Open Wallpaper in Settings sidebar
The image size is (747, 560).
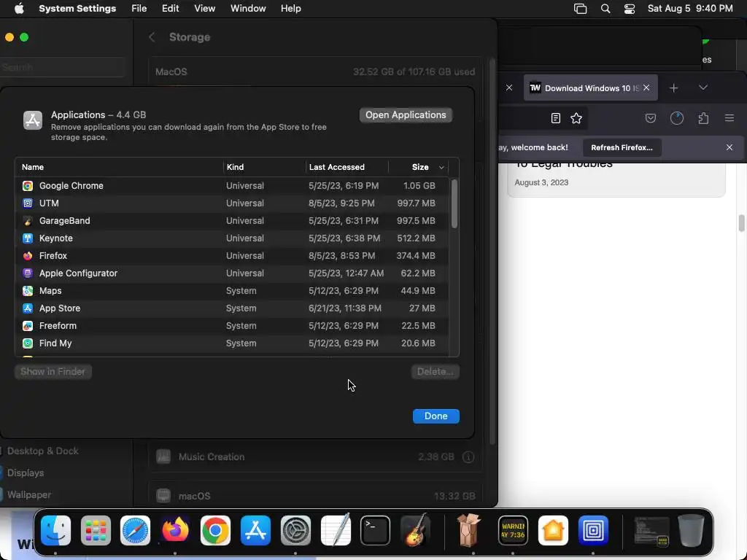pyautogui.click(x=29, y=495)
